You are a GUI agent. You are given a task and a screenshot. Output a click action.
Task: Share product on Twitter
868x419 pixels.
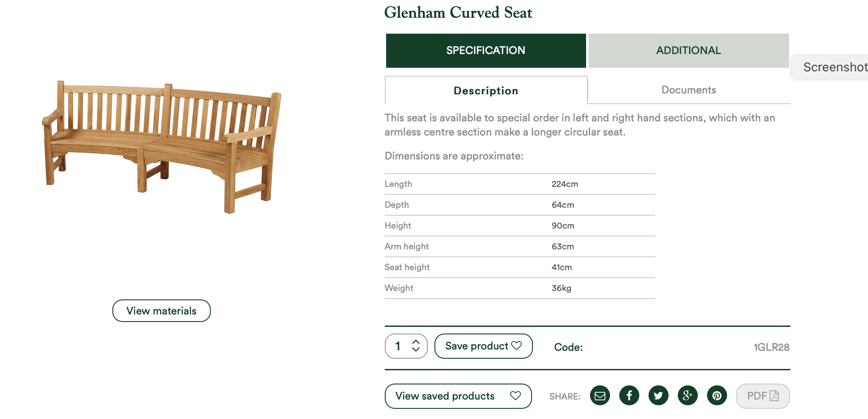[658, 396]
